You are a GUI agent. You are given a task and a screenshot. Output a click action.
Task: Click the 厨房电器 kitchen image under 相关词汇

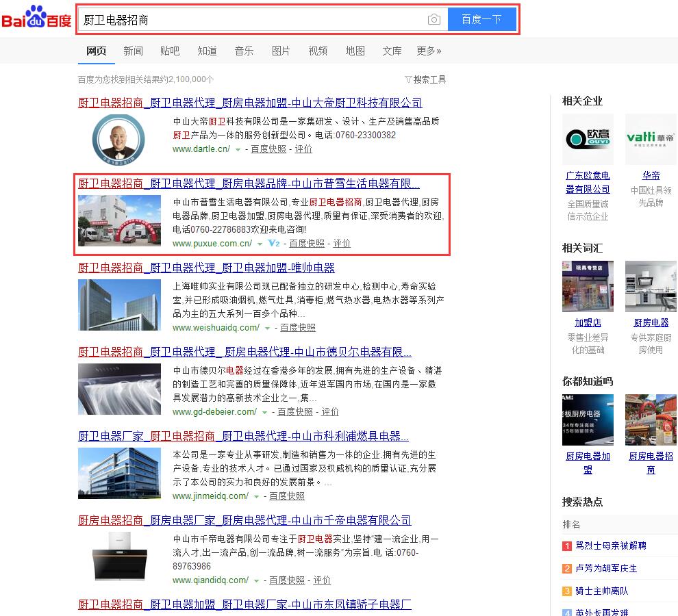coord(651,286)
